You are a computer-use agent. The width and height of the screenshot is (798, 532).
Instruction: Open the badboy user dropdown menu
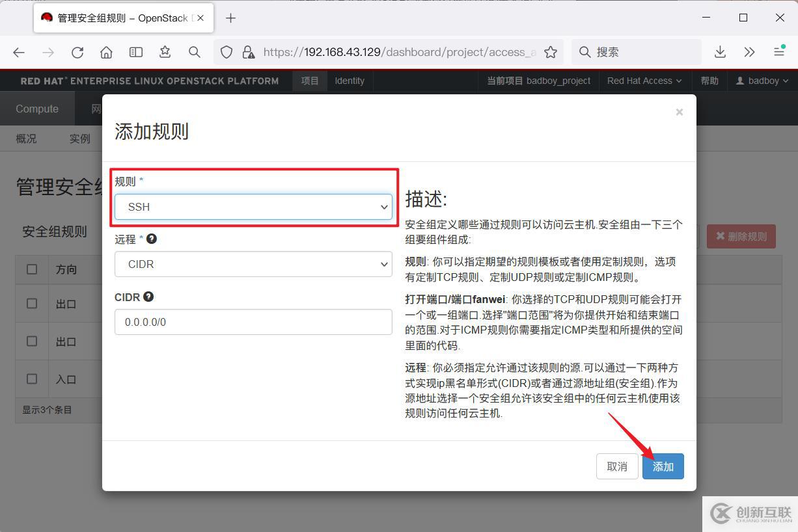point(762,81)
